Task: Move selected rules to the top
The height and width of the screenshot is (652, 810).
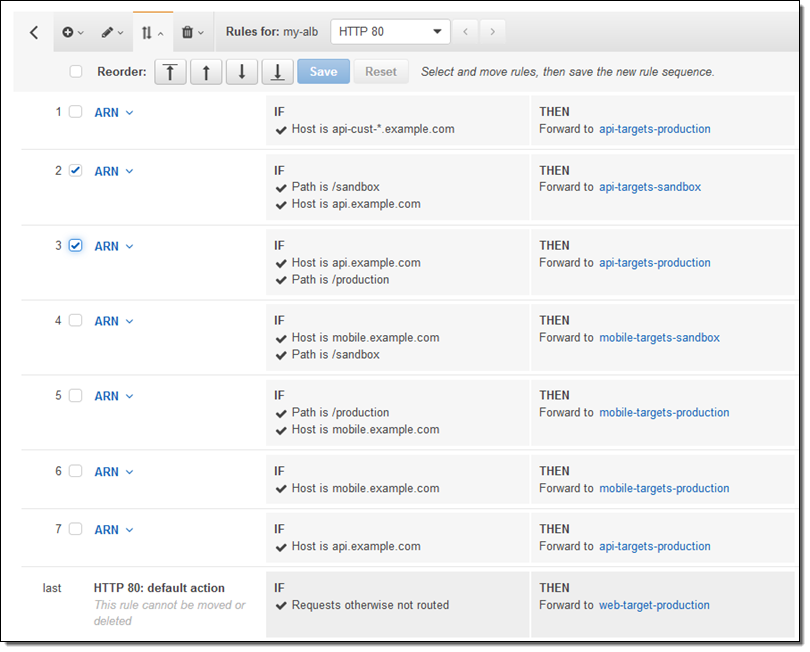Action: coord(170,72)
